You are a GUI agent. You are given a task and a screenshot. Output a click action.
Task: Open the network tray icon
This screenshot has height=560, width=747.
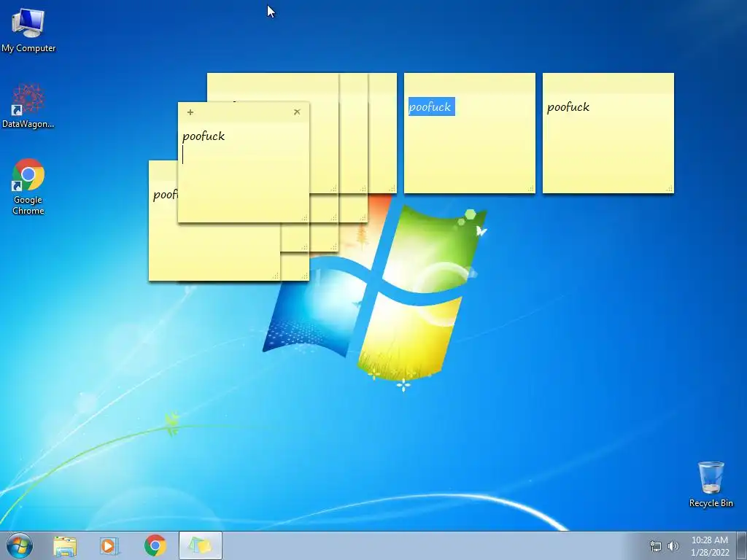[656, 546]
